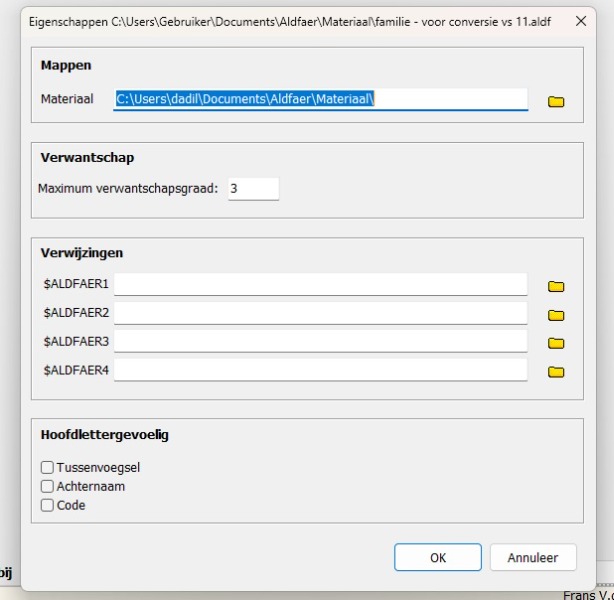The image size is (614, 600).
Task: Activate the $ALDFAER4 text field
Action: coord(320,370)
